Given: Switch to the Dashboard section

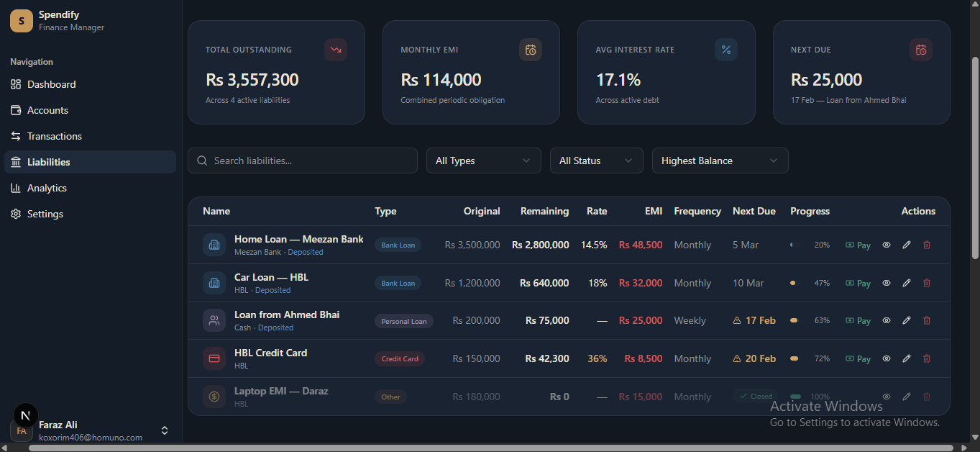Looking at the screenshot, I should pyautogui.click(x=50, y=84).
